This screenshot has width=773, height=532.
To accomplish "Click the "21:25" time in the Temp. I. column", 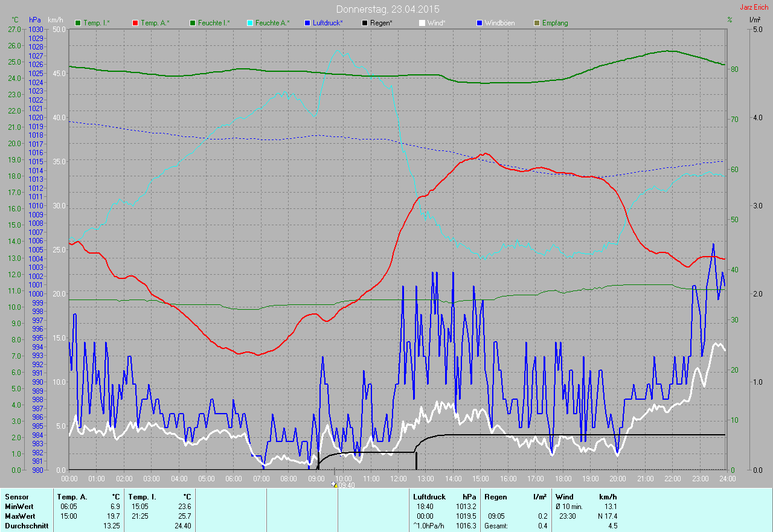I will click(x=140, y=516).
